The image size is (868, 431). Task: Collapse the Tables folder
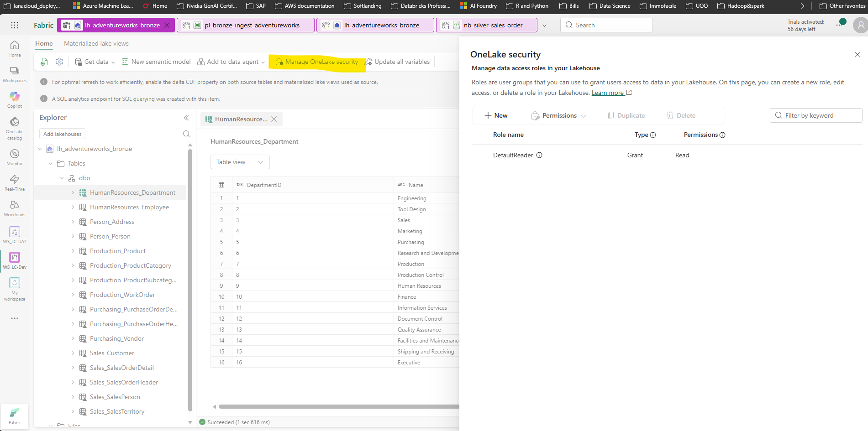[x=51, y=163]
